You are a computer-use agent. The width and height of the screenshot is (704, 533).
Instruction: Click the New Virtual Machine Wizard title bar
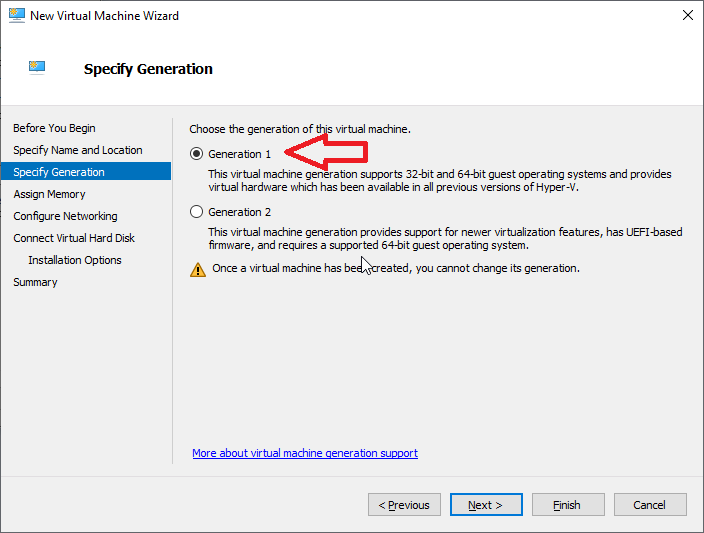coord(350,16)
